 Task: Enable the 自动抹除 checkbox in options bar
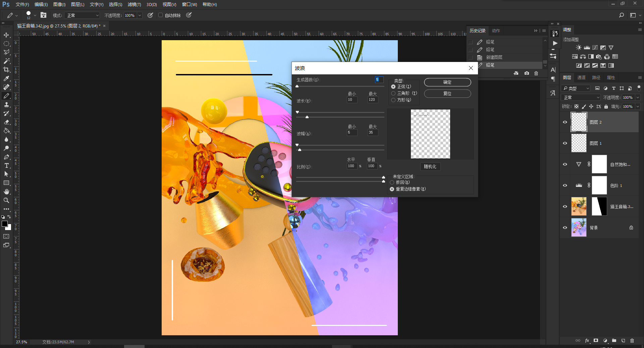point(160,15)
